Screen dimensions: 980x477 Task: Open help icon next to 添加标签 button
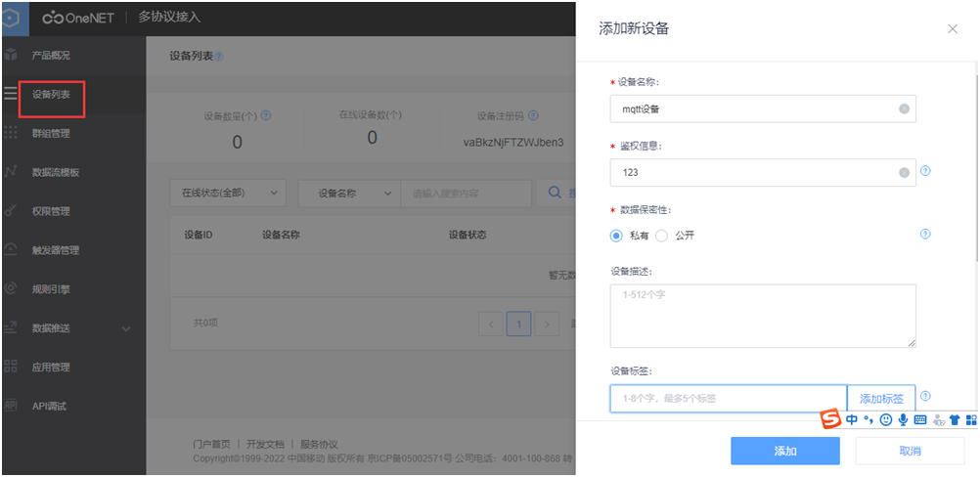(x=925, y=396)
